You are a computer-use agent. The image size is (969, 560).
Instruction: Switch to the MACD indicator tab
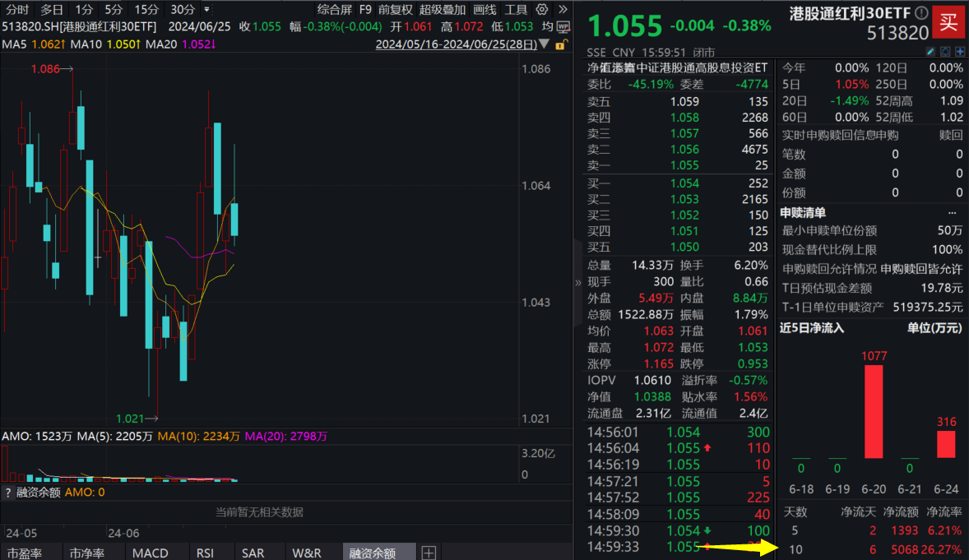(x=150, y=553)
